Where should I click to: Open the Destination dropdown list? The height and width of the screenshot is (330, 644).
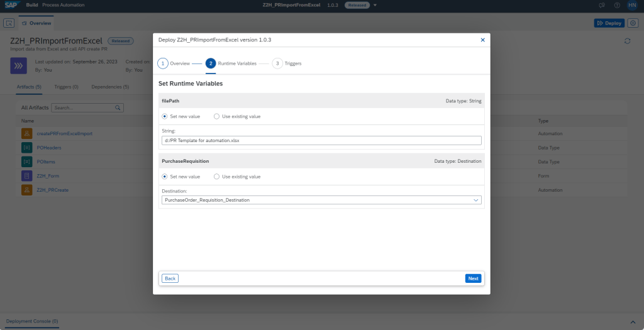pos(475,200)
